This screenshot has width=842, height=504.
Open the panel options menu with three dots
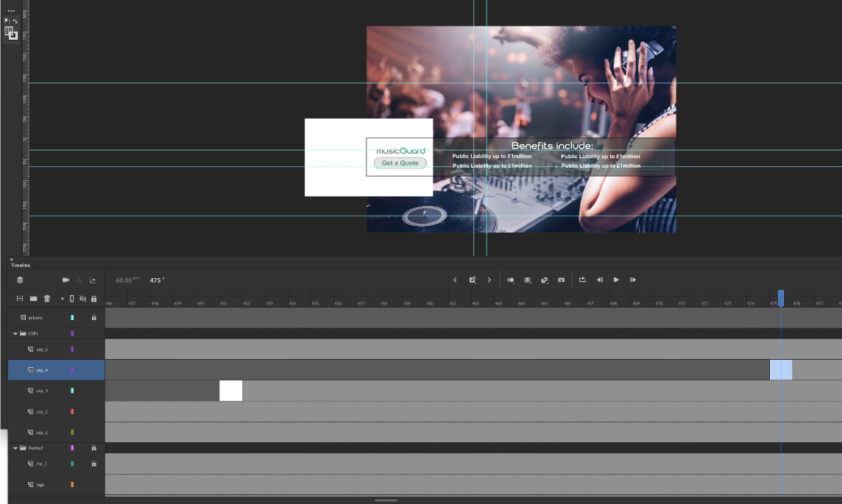10,10
